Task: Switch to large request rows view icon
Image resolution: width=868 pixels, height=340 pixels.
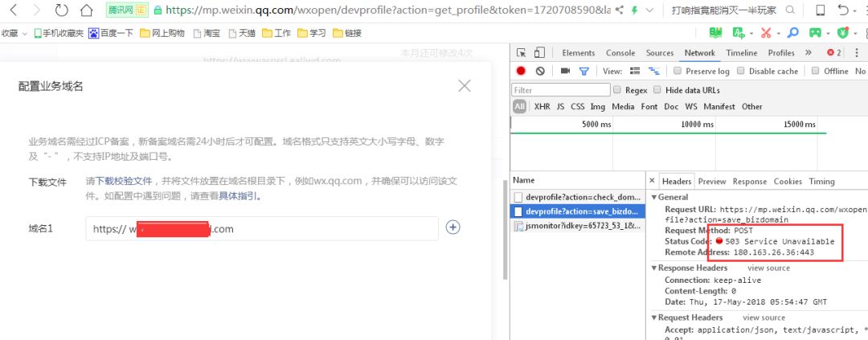Action: pos(635,71)
